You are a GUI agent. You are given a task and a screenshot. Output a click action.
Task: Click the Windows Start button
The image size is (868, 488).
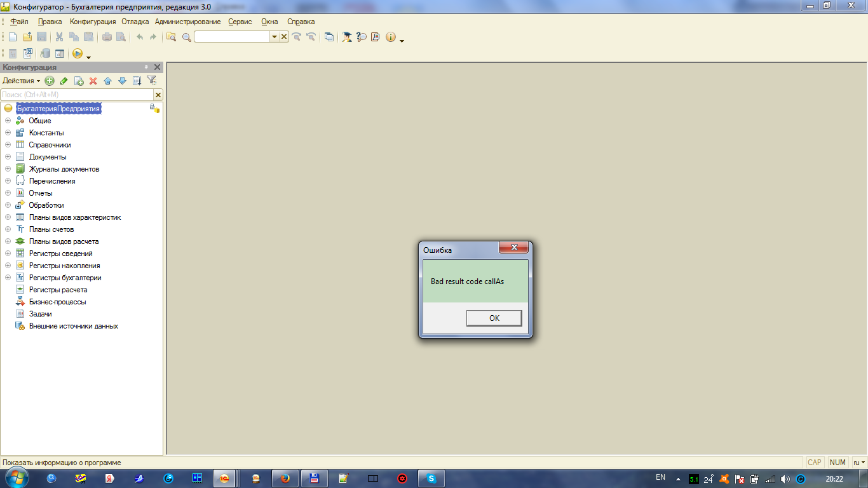pyautogui.click(x=17, y=478)
